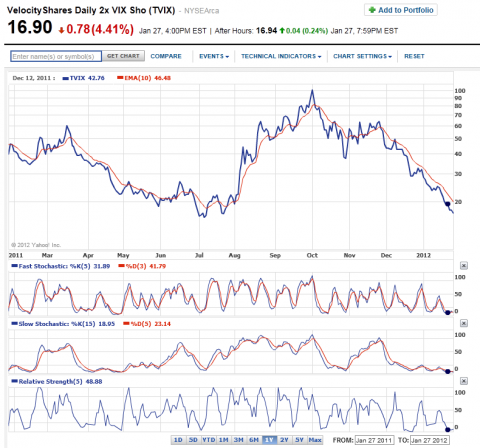Click the EMA(10) 46.48 legend text
This screenshot has width=480, height=448.
tap(147, 78)
